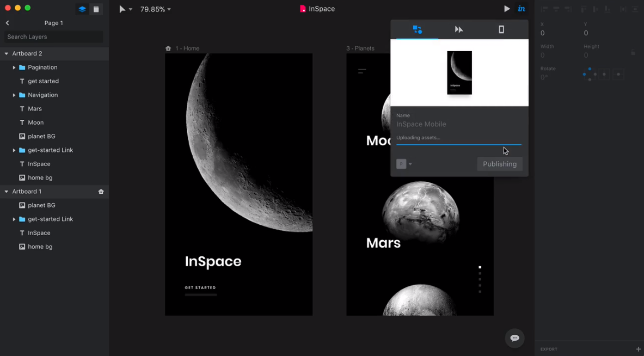
Task: Switch to the mobile device tab
Action: click(x=501, y=29)
